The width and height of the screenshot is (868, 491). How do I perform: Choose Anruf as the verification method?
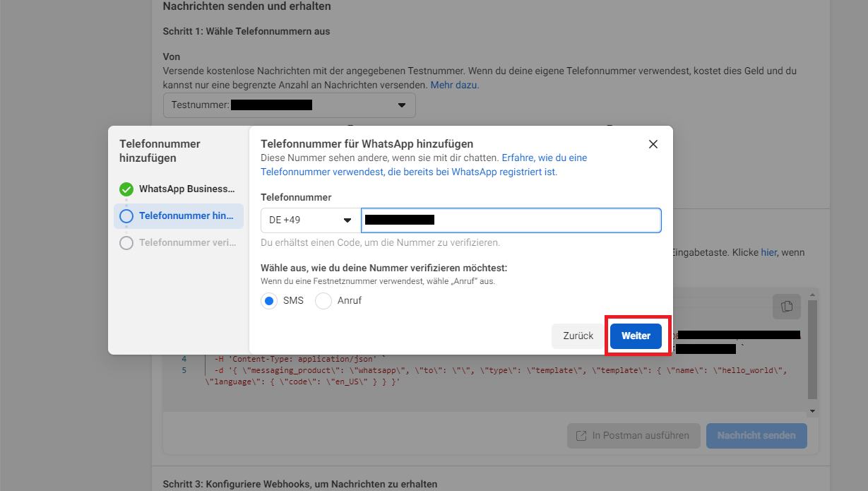click(x=323, y=301)
